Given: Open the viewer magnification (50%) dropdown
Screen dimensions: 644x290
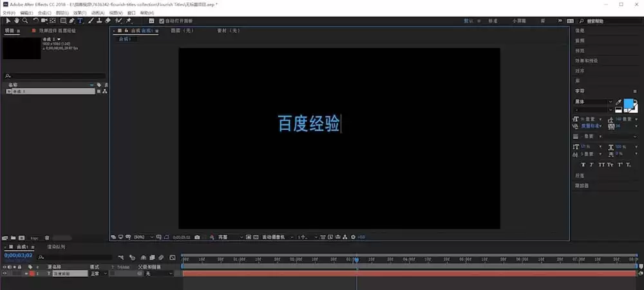Looking at the screenshot, I should [144, 237].
